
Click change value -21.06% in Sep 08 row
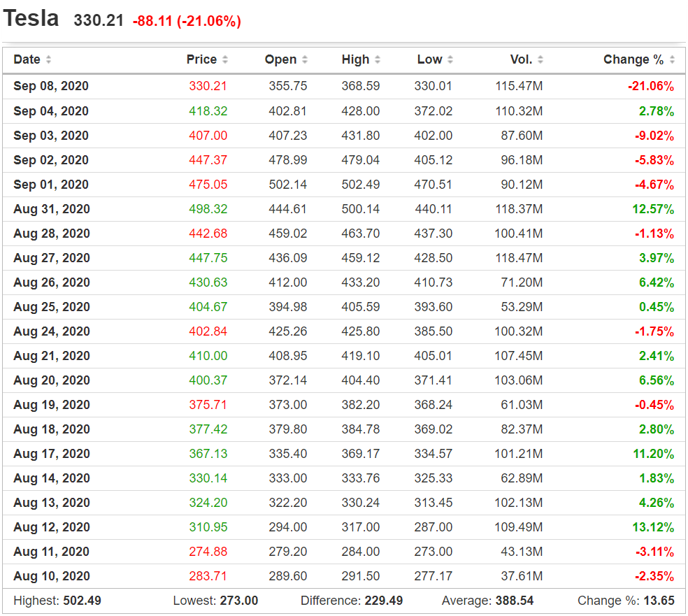point(651,87)
